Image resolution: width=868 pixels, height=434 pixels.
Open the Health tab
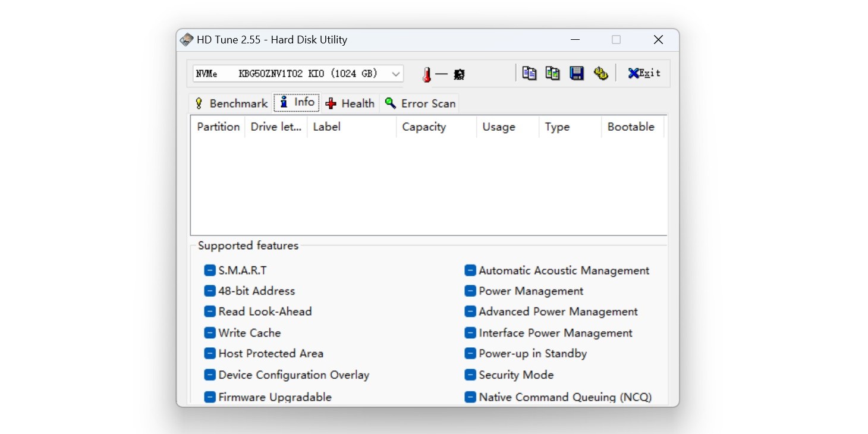point(350,103)
